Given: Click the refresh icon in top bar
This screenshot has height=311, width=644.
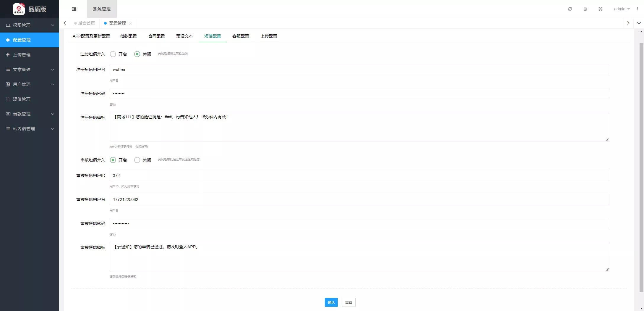Looking at the screenshot, I should click(570, 9).
